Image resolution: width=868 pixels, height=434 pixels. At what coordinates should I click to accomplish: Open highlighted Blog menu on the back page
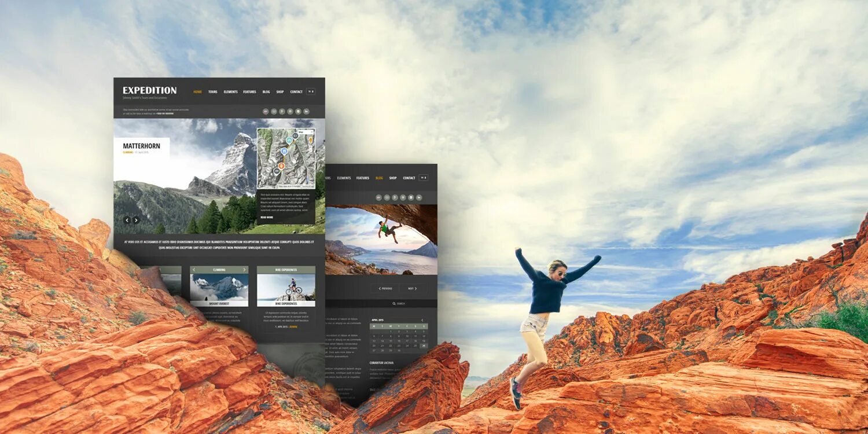pos(379,178)
